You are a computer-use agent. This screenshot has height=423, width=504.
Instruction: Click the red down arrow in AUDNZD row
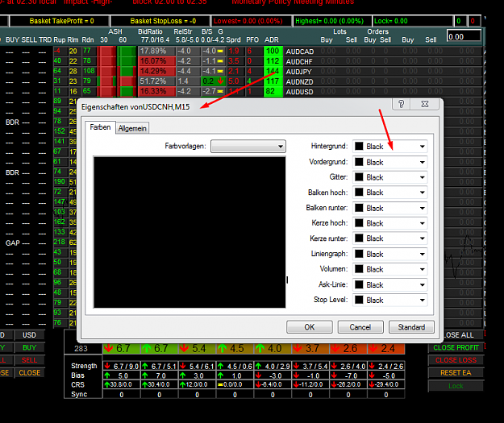click(220, 81)
